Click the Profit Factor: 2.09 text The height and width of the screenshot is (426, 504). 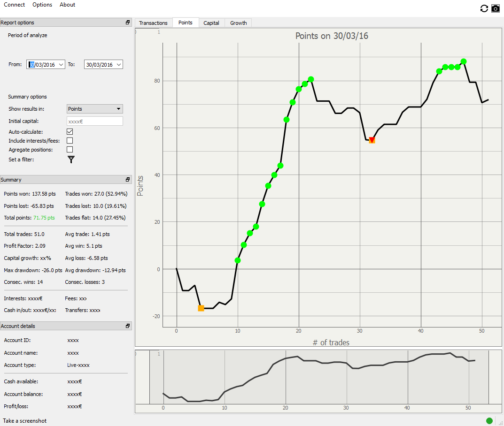(24, 246)
